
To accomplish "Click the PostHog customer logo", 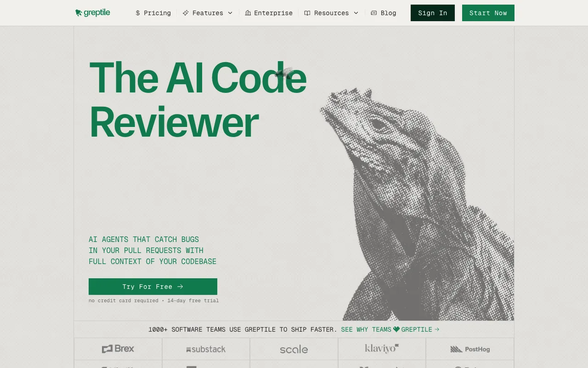I will pyautogui.click(x=470, y=349).
